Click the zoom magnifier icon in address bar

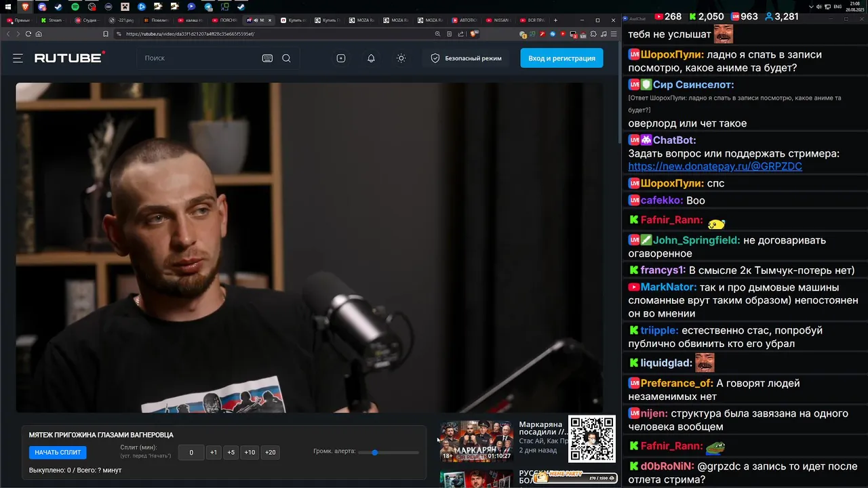437,34
